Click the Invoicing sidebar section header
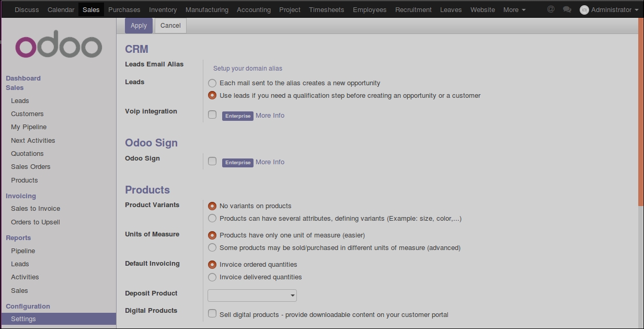644x329 pixels. tap(21, 196)
